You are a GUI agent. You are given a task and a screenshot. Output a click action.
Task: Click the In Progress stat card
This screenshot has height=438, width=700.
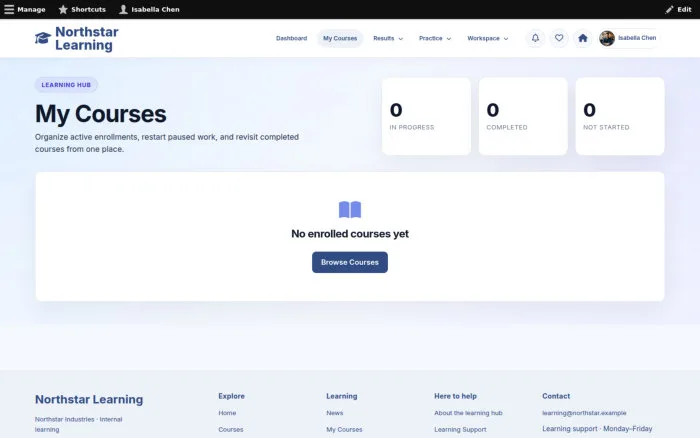point(426,117)
